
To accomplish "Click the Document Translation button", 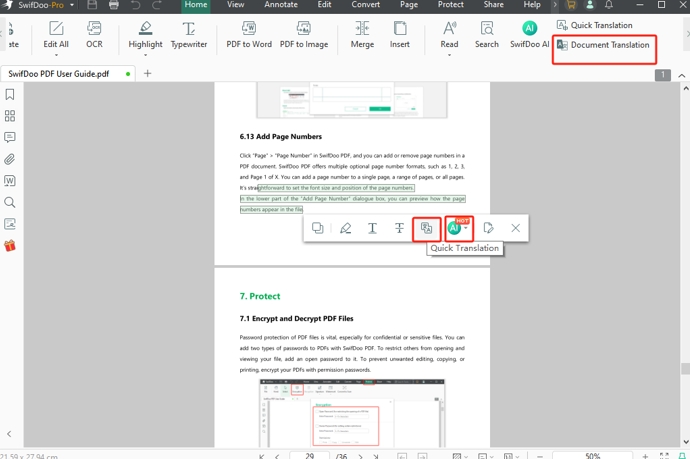I will pyautogui.click(x=609, y=45).
